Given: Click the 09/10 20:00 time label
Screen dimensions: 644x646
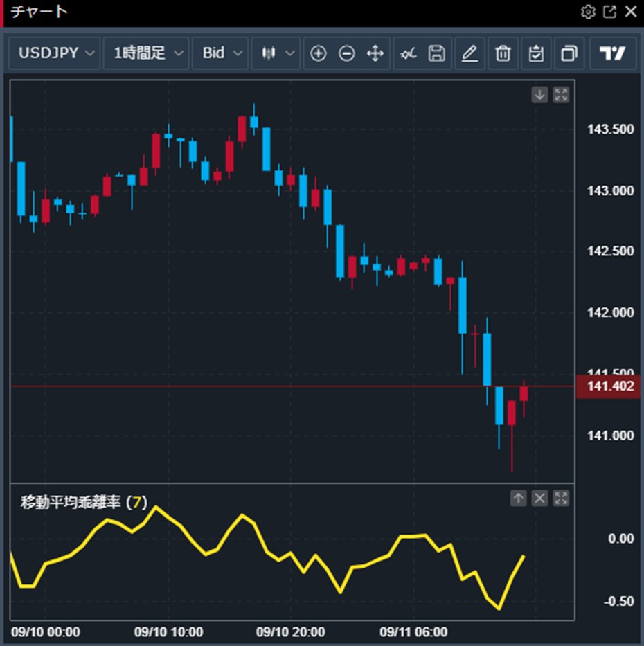Looking at the screenshot, I should [290, 632].
